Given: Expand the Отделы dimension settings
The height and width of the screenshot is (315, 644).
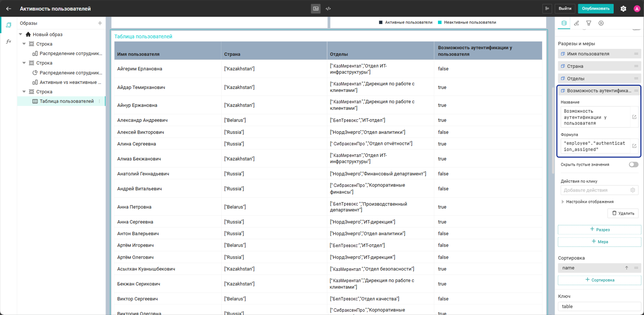Looking at the screenshot, I should (x=599, y=78).
